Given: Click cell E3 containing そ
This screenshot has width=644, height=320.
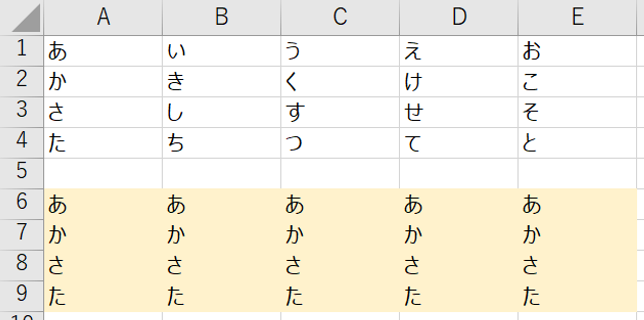Looking at the screenshot, I should pyautogui.click(x=577, y=112).
